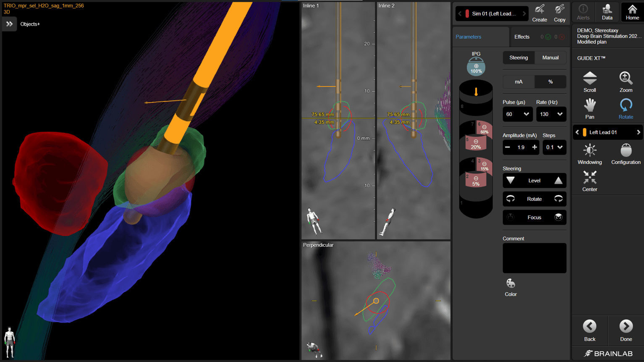The image size is (644, 362).
Task: Switch to the Effects tab
Action: coord(522,37)
